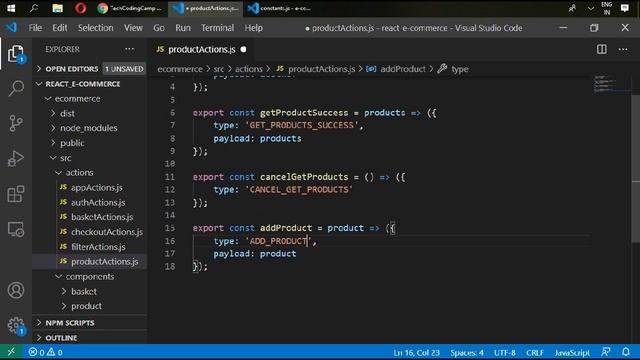Switch to Chrome TechCodingCamp taskbar window

click(x=130, y=8)
